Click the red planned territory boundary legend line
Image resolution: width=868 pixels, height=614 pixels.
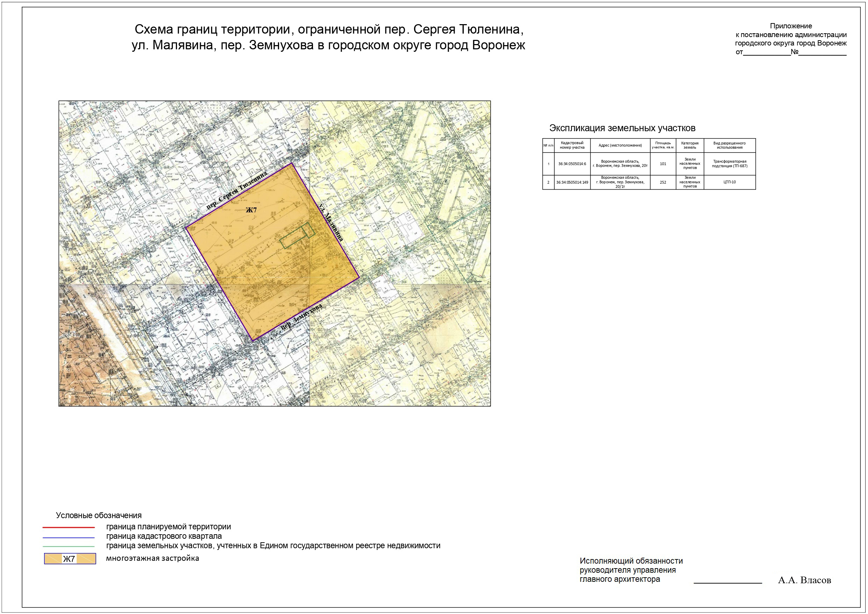click(x=69, y=527)
